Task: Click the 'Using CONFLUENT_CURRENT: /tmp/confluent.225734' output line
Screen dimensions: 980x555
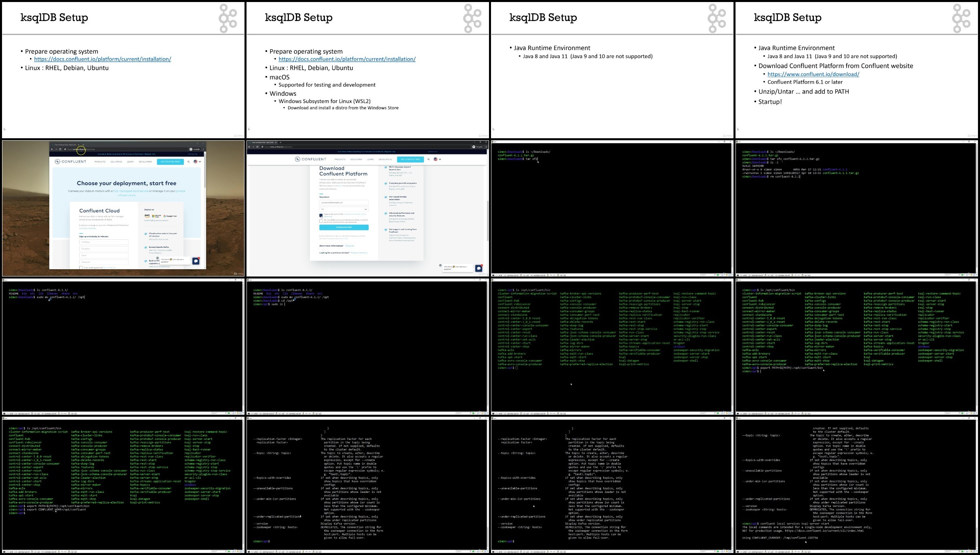Action: pos(780,538)
